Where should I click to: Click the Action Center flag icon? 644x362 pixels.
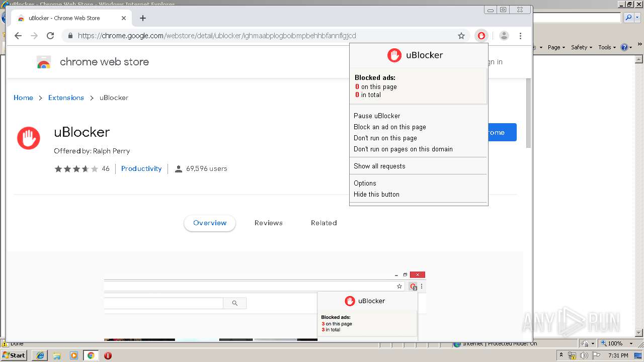tap(597, 355)
